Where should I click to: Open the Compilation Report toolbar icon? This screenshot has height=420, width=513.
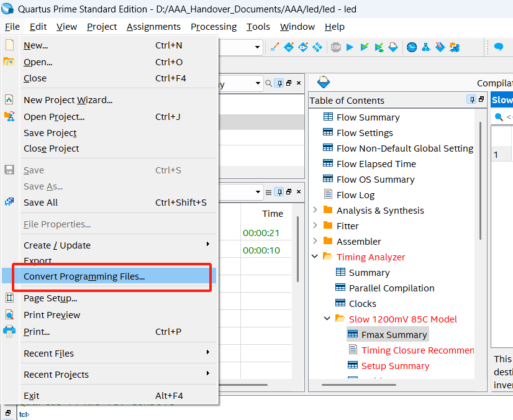tap(393, 47)
